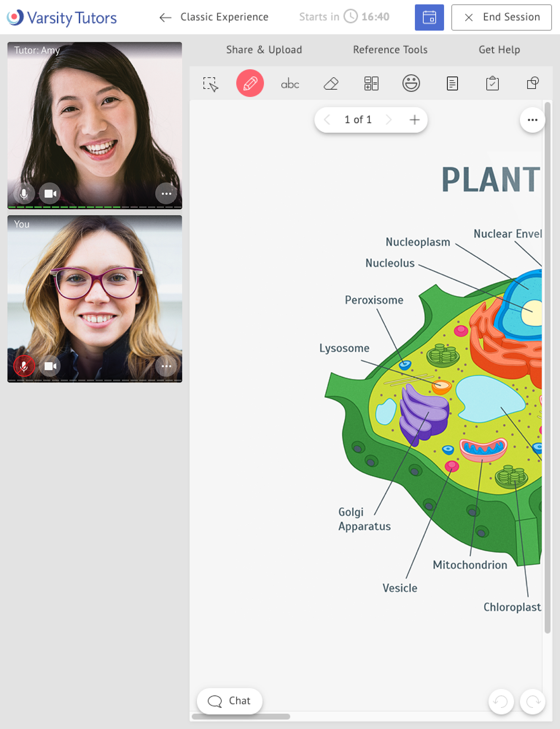Mute tutor Amy's microphone
560x729 pixels.
pos(24,194)
